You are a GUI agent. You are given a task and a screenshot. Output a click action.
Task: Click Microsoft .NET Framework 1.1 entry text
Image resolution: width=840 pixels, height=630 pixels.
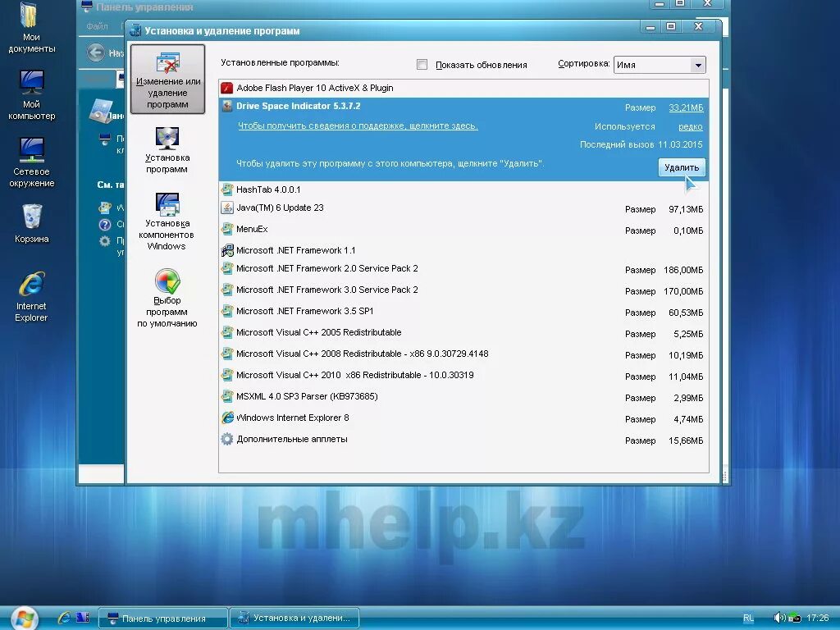(x=295, y=251)
